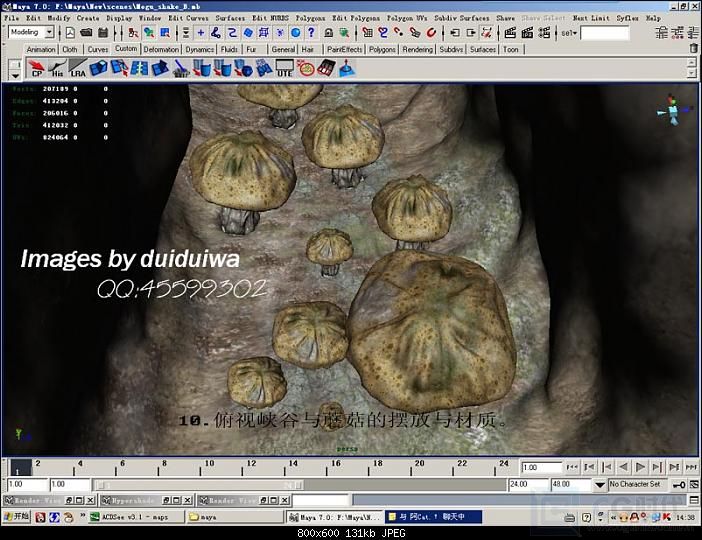The width and height of the screenshot is (702, 540).
Task: Click the His shelf button
Action: pyautogui.click(x=57, y=69)
